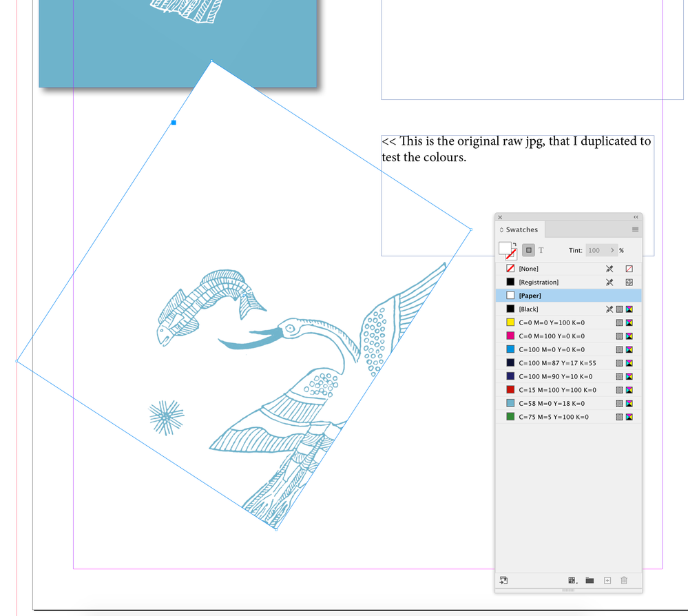Open the Swatches panel menu
688x616 pixels.
coord(634,229)
